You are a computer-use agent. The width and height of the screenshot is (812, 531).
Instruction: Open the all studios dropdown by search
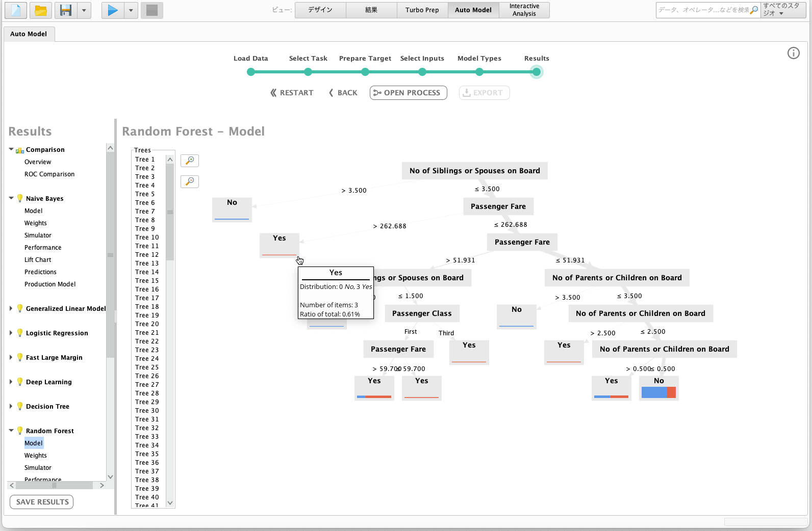tap(783, 10)
